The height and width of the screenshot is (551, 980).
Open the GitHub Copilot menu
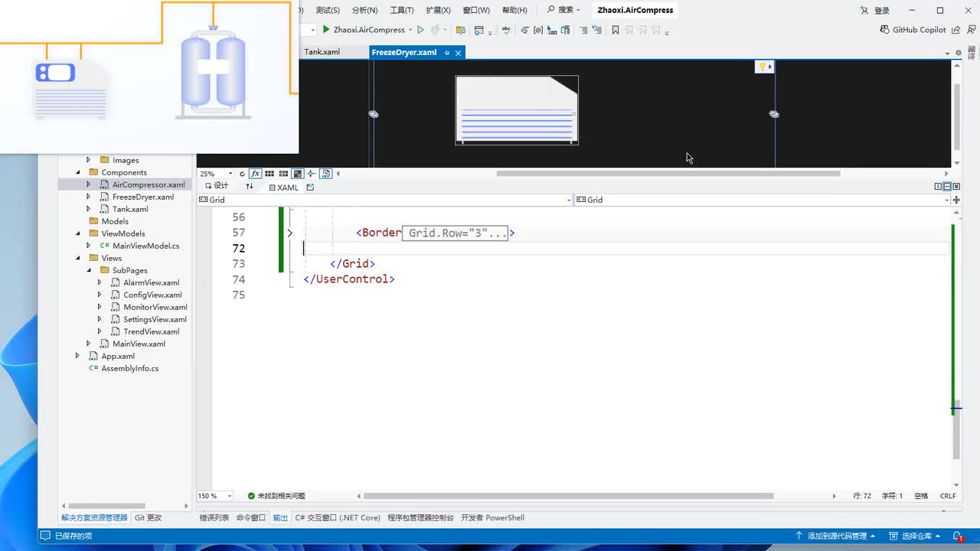(913, 30)
